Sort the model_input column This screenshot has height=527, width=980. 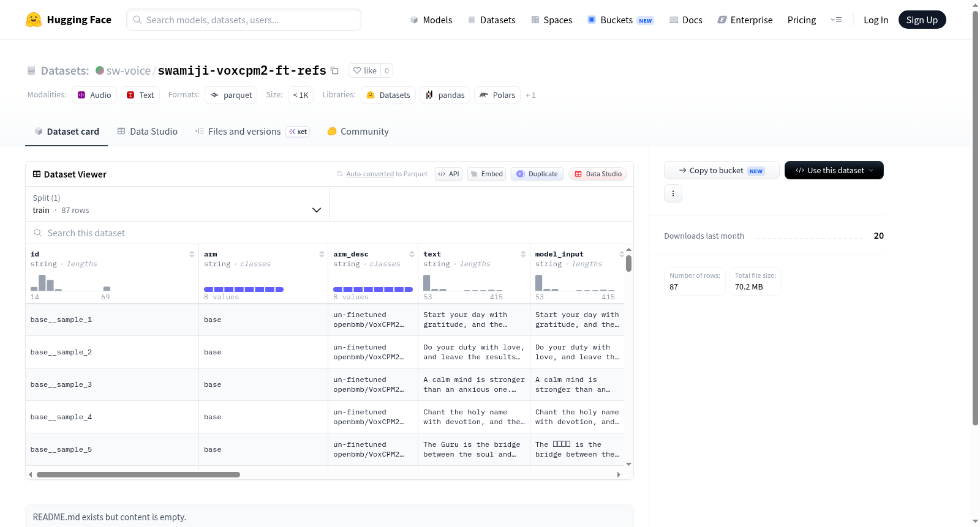point(622,254)
